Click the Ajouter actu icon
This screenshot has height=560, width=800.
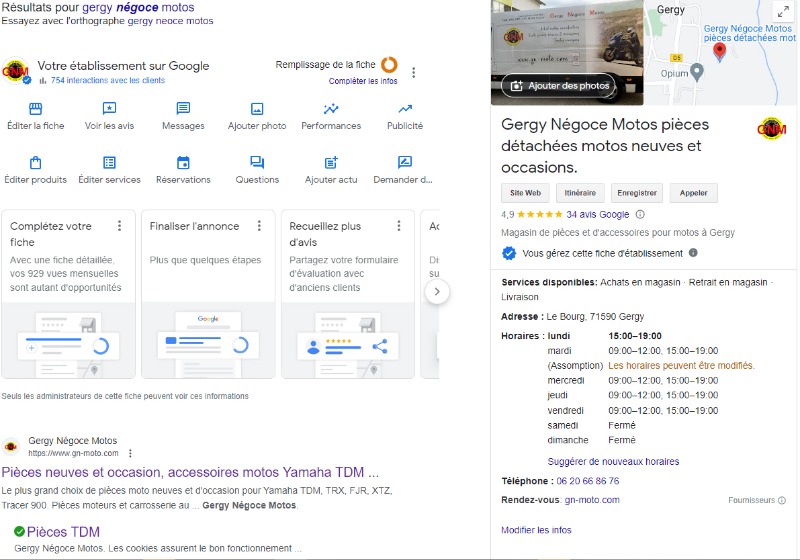[x=331, y=163]
